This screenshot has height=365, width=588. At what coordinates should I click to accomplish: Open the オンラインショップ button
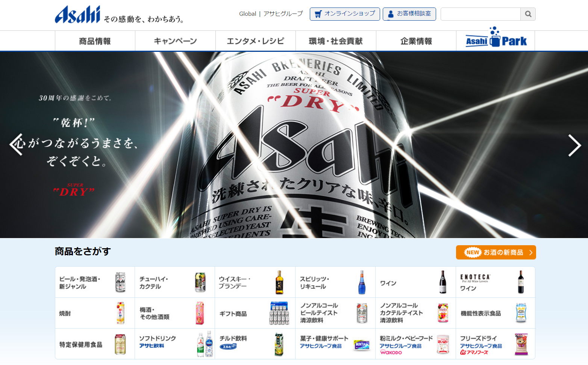point(345,14)
